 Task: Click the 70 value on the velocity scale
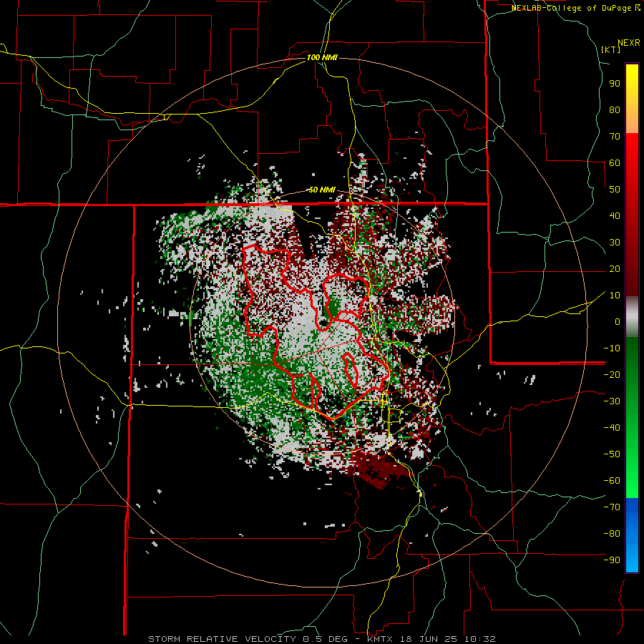[x=615, y=137]
